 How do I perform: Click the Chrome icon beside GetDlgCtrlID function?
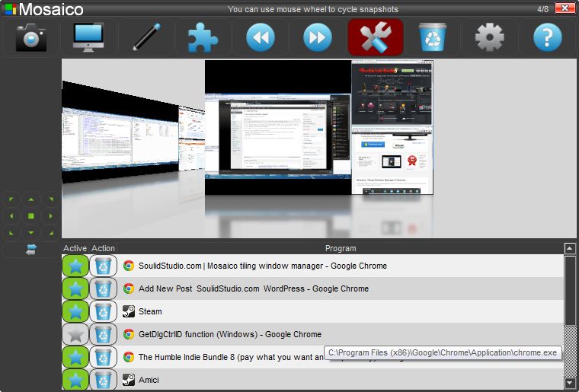(x=129, y=334)
